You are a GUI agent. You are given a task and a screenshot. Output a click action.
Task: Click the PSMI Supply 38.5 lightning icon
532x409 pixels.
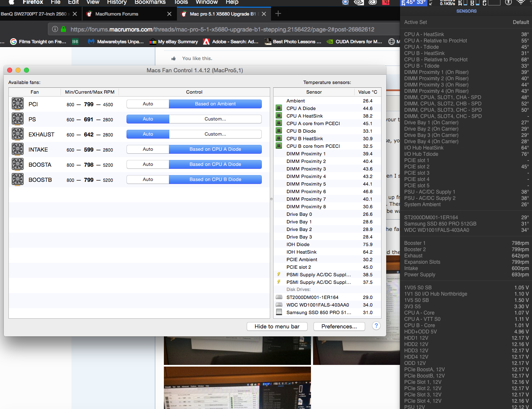click(x=279, y=274)
